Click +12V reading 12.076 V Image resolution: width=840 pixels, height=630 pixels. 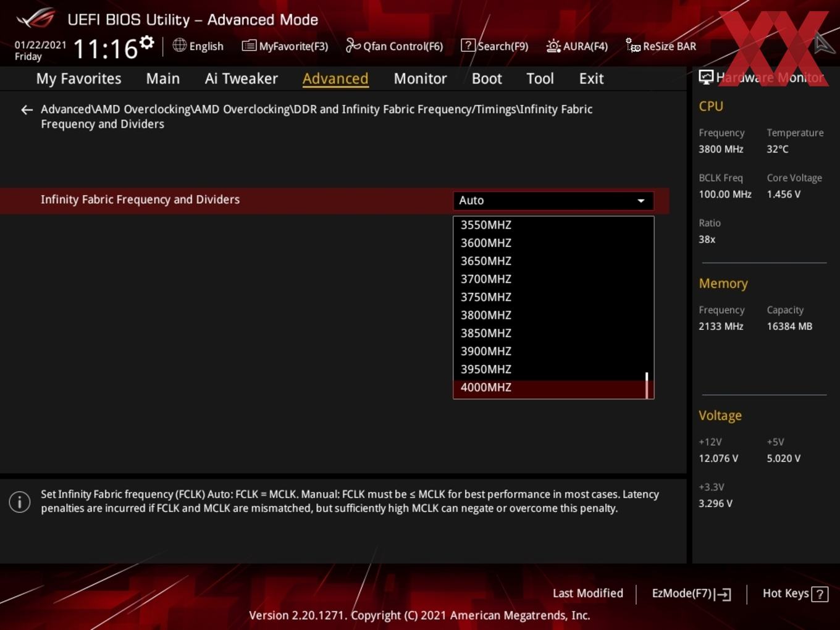pyautogui.click(x=718, y=458)
